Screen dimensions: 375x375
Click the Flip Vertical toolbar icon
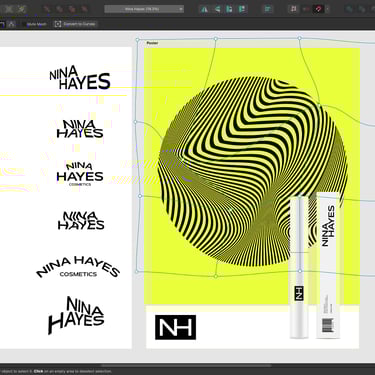(217, 9)
